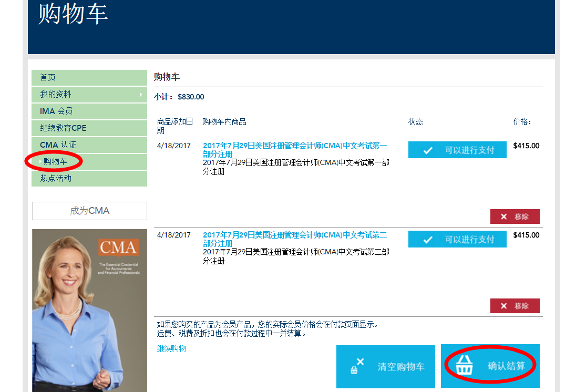Select the first item's $415.00 price
Image resolution: width=586 pixels, height=392 pixels.
click(x=526, y=146)
